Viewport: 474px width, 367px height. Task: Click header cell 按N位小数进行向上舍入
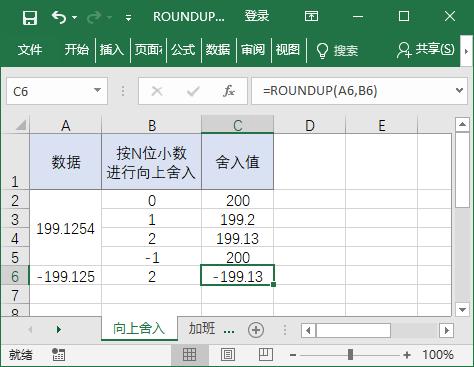pos(152,162)
